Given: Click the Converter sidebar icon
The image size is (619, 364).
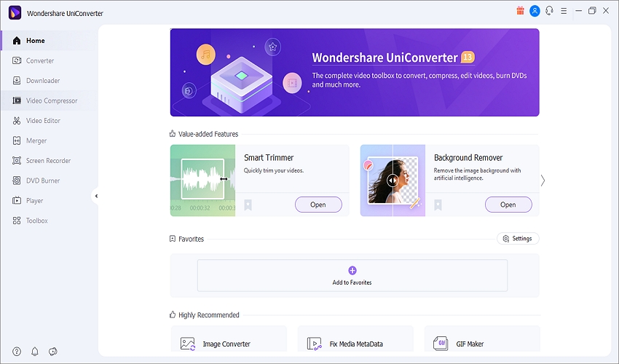Looking at the screenshot, I should pyautogui.click(x=17, y=61).
